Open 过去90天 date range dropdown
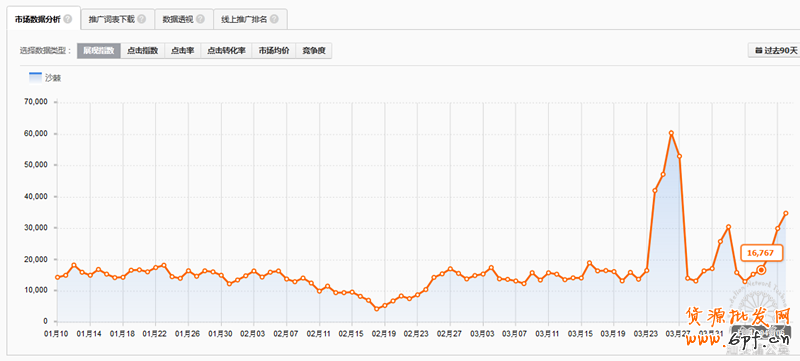Screen dimensions: 800x361 click(774, 50)
